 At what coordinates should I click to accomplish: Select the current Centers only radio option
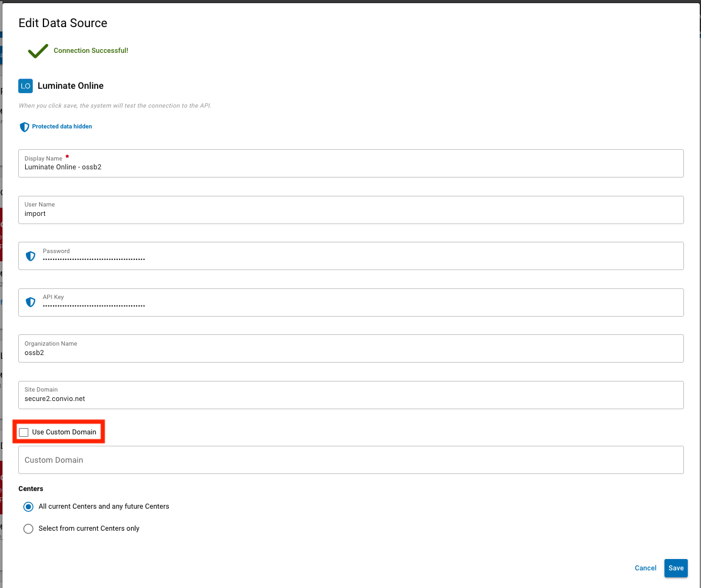coord(28,529)
